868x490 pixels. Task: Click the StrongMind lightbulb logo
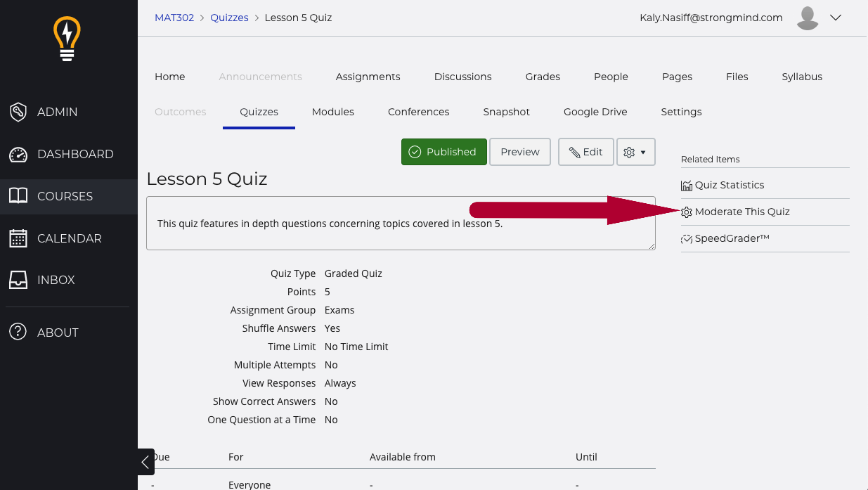click(67, 39)
